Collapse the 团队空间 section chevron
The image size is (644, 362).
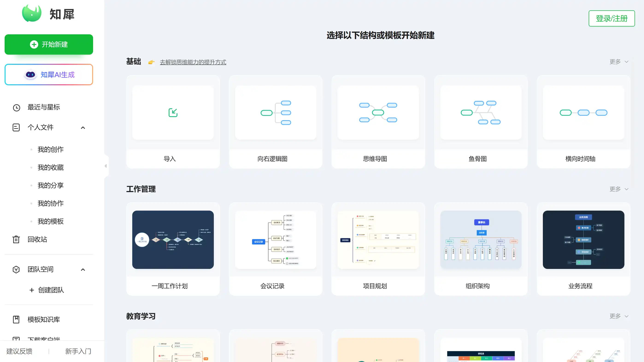[83, 270]
